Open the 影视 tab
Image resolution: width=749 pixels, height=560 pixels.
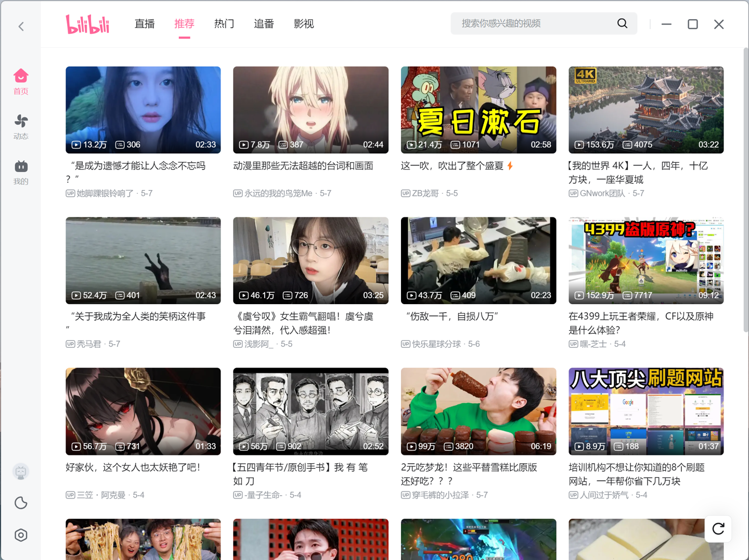point(304,24)
